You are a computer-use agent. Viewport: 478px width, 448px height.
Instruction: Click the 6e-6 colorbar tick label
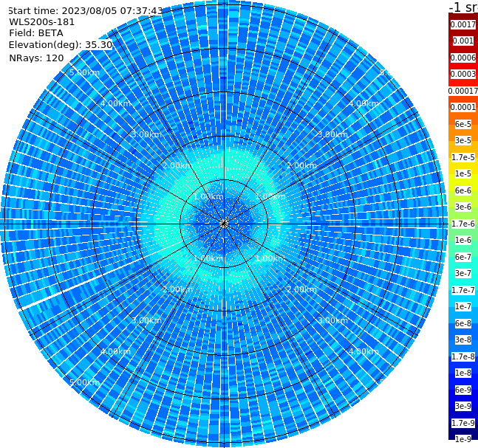[x=463, y=190]
